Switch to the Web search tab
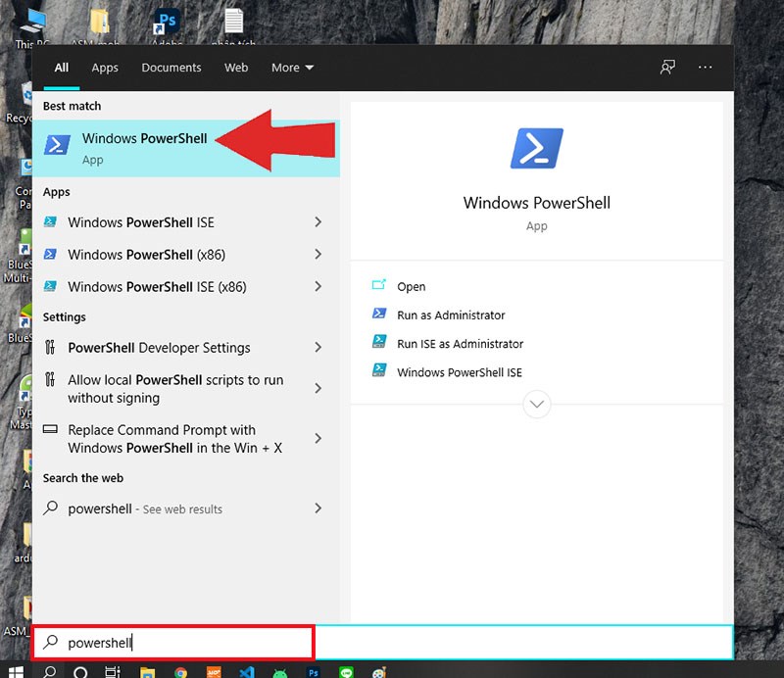 coord(236,68)
